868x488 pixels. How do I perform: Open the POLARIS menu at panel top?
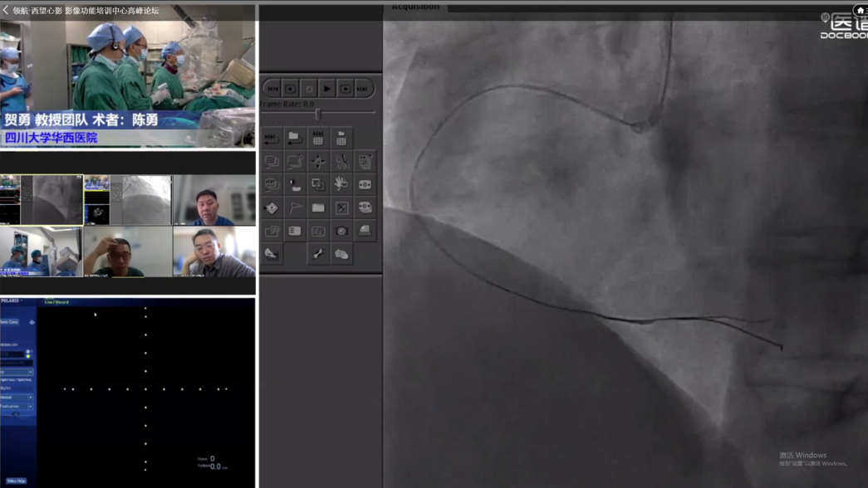pyautogui.click(x=12, y=300)
